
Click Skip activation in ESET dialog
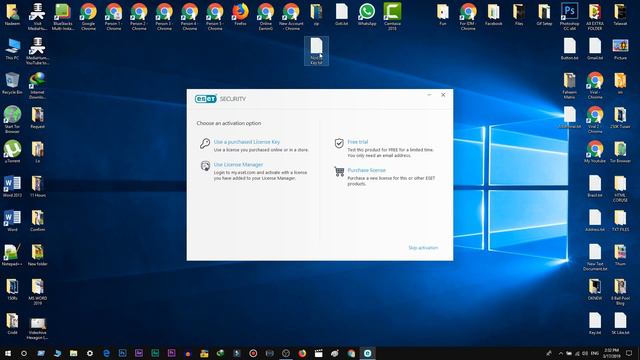click(x=423, y=248)
